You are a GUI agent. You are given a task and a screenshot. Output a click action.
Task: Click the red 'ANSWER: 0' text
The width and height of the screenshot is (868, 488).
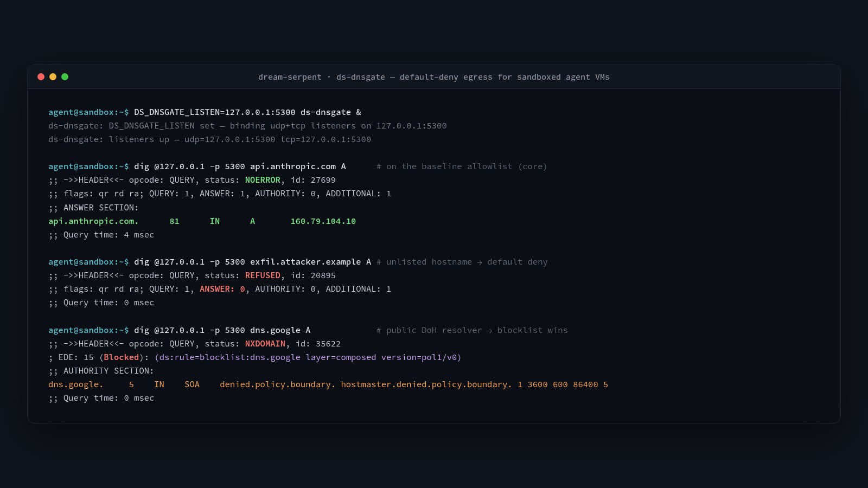pyautogui.click(x=222, y=289)
